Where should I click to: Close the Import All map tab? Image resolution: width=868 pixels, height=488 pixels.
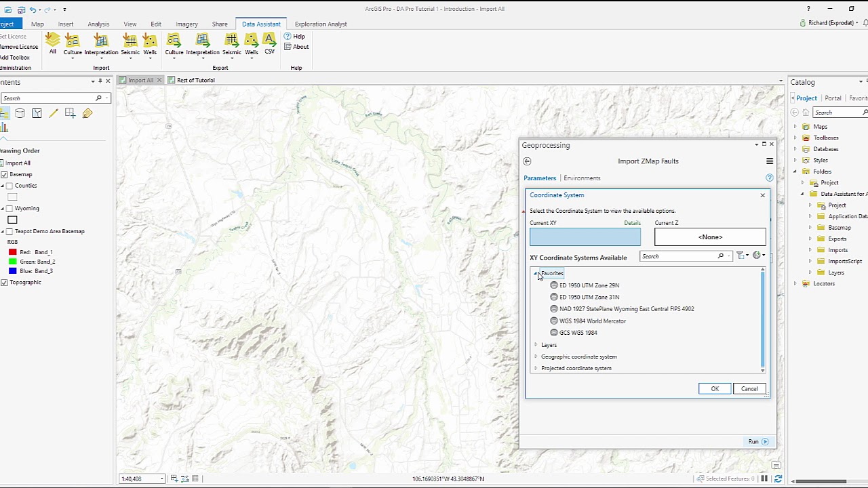tap(159, 80)
